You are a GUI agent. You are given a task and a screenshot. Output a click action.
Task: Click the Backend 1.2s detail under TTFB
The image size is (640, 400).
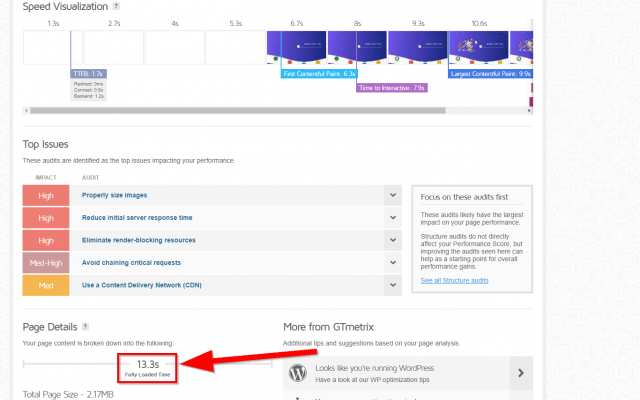(x=89, y=96)
